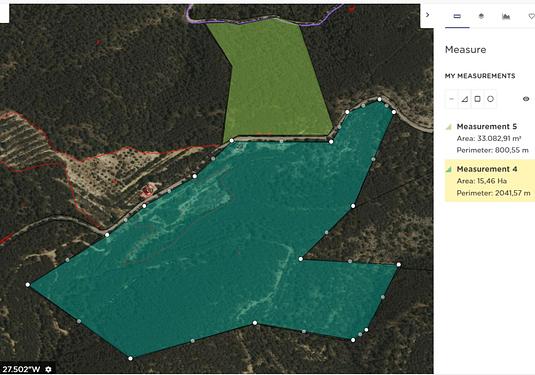Select Measurement 5 in the list
535x375 pixels.
click(x=490, y=138)
